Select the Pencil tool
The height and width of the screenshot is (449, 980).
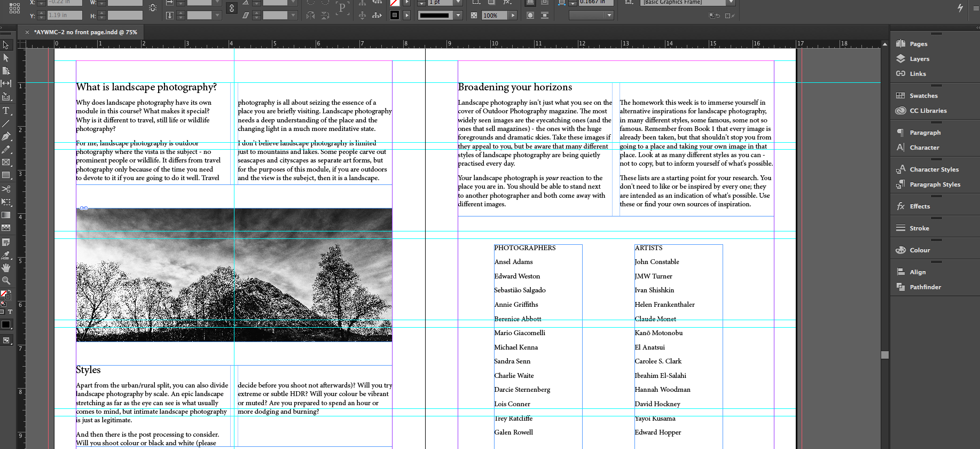pos(6,149)
